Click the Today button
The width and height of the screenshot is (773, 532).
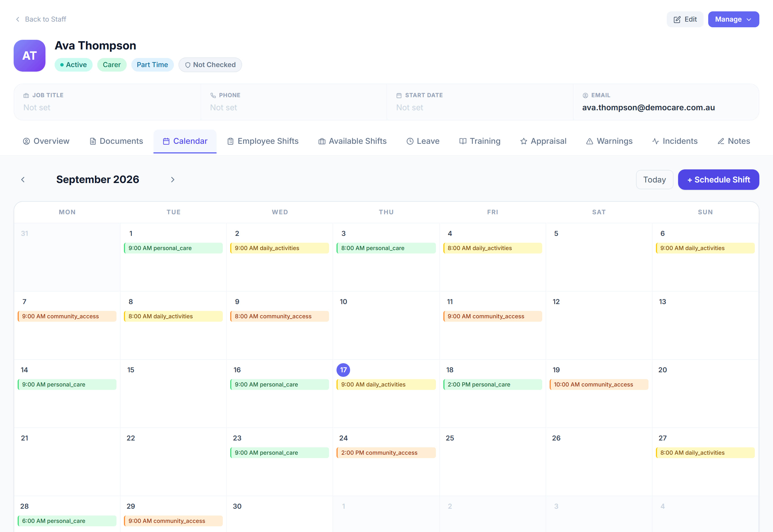point(654,180)
